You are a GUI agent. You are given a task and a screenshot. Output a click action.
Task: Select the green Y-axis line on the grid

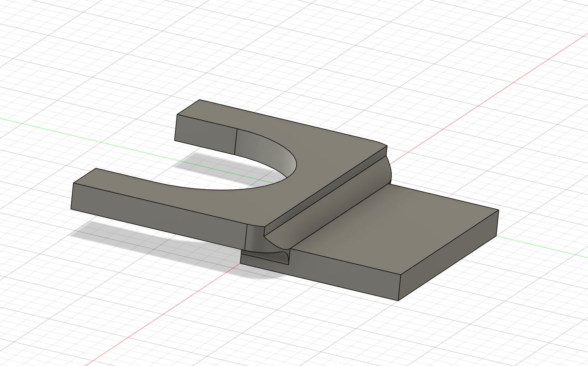point(84,131)
